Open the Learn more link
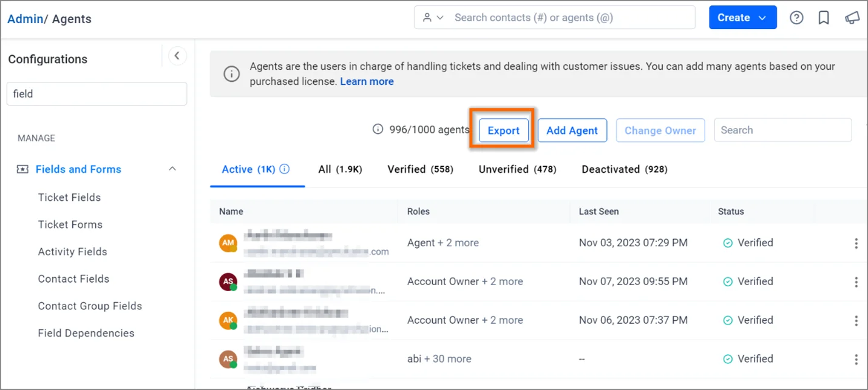The image size is (868, 390). 367,81
